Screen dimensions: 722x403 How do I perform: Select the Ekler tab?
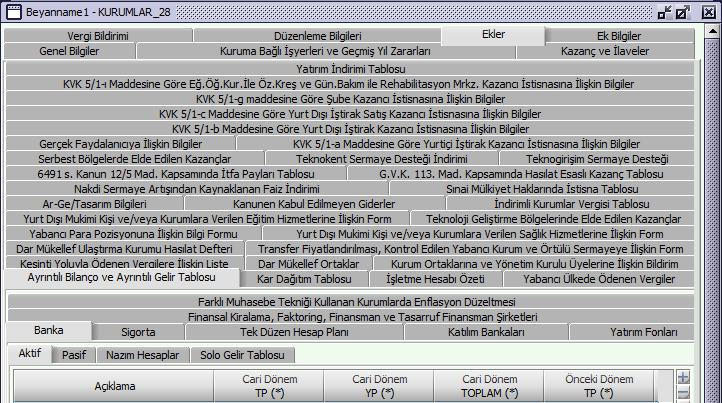click(x=493, y=35)
